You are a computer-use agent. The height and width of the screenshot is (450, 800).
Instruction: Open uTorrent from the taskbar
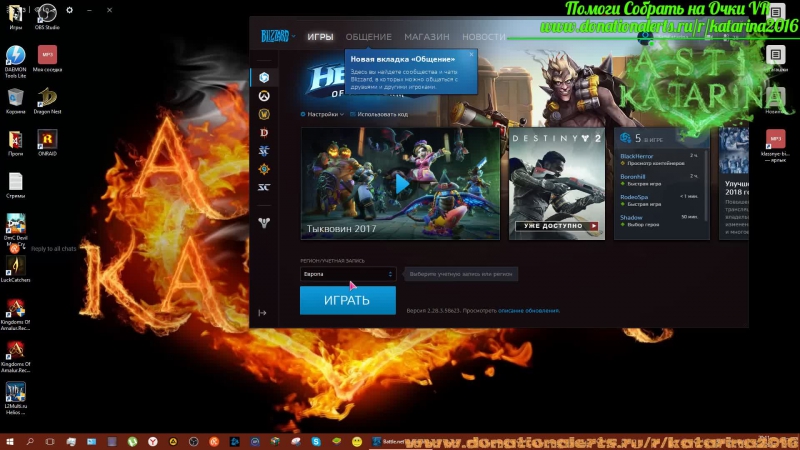tap(132, 441)
